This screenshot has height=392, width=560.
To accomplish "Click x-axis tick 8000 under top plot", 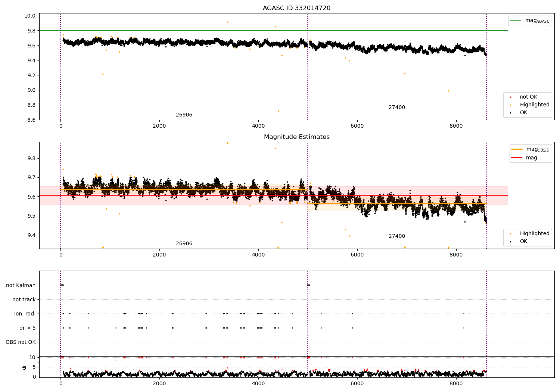I will pyautogui.click(x=456, y=126).
